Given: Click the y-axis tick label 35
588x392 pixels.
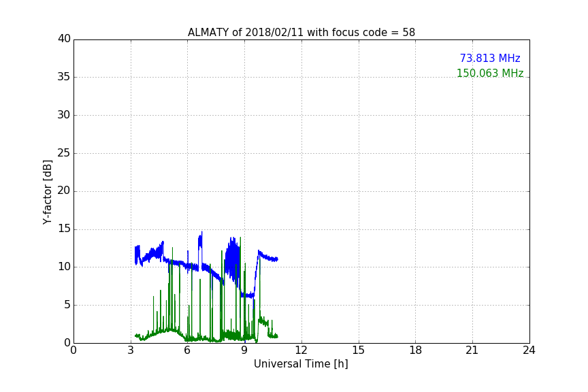Looking at the screenshot, I should pyautogui.click(x=64, y=77).
